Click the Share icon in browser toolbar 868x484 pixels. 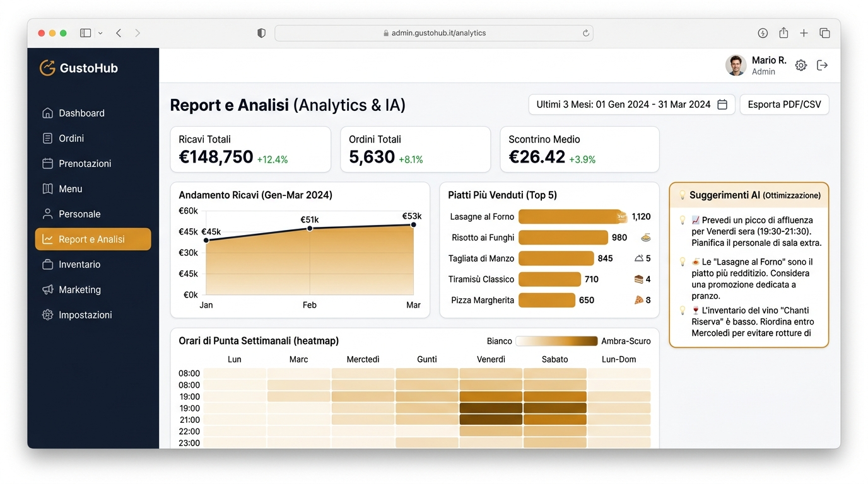(783, 33)
